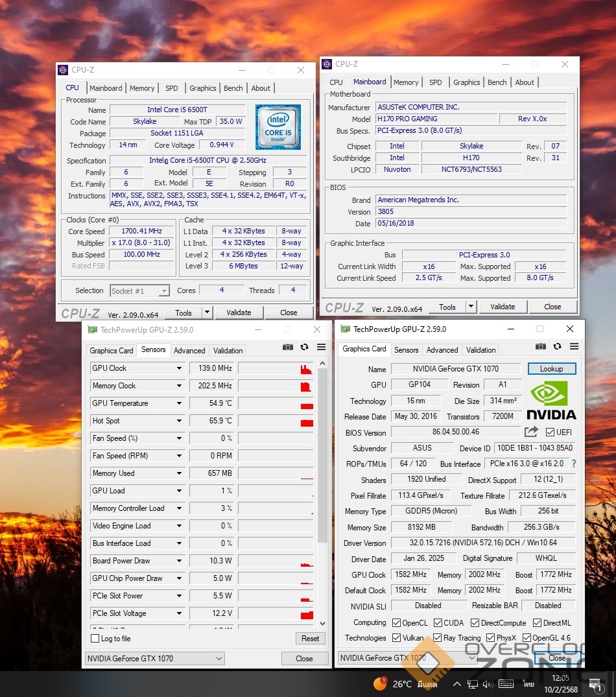Screen dimensions: 616x697
Task: Open the Hot Spot sensor dropdown
Action: coord(179,421)
